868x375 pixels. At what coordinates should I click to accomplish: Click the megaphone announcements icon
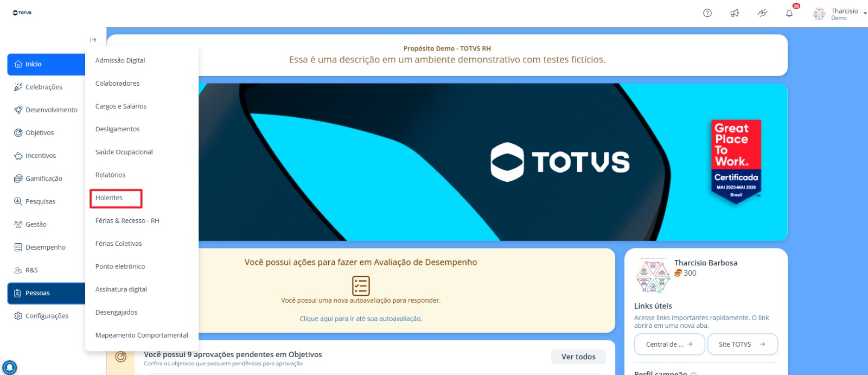click(x=735, y=13)
